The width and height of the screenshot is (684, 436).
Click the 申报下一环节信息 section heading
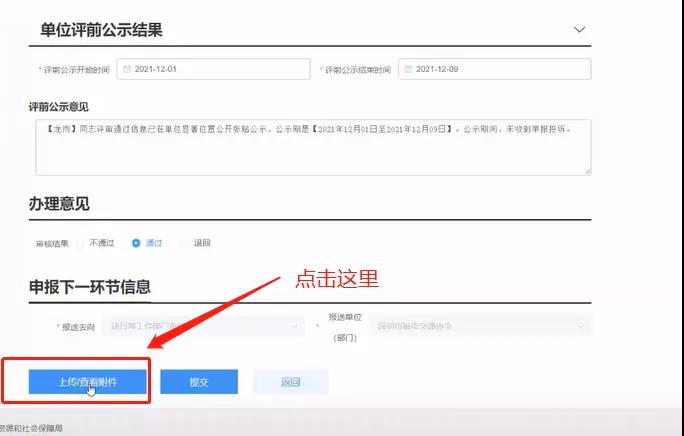90,287
